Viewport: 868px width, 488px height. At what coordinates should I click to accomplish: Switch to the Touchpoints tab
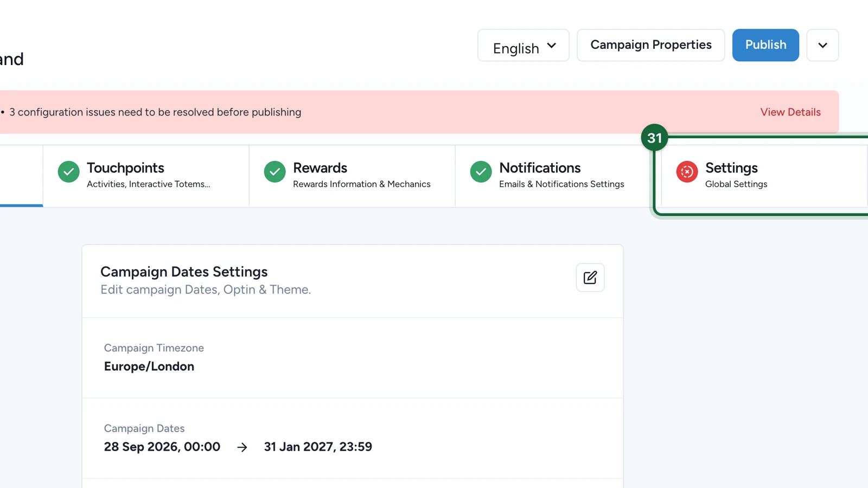pos(146,176)
